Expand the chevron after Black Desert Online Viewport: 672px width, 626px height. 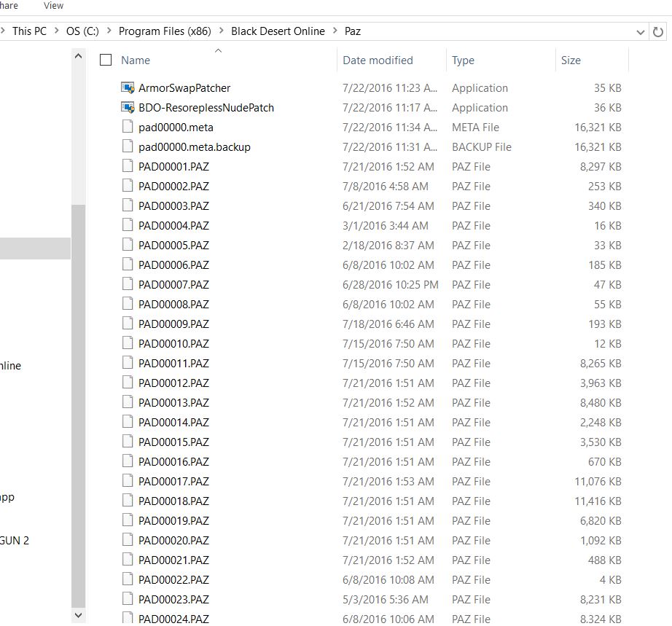(335, 31)
